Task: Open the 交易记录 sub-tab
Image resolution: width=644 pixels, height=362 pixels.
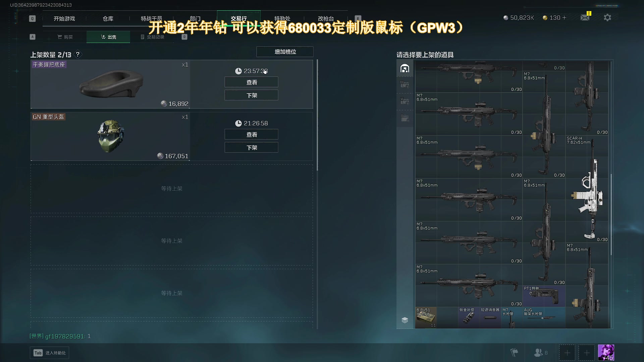Action: coord(152,37)
